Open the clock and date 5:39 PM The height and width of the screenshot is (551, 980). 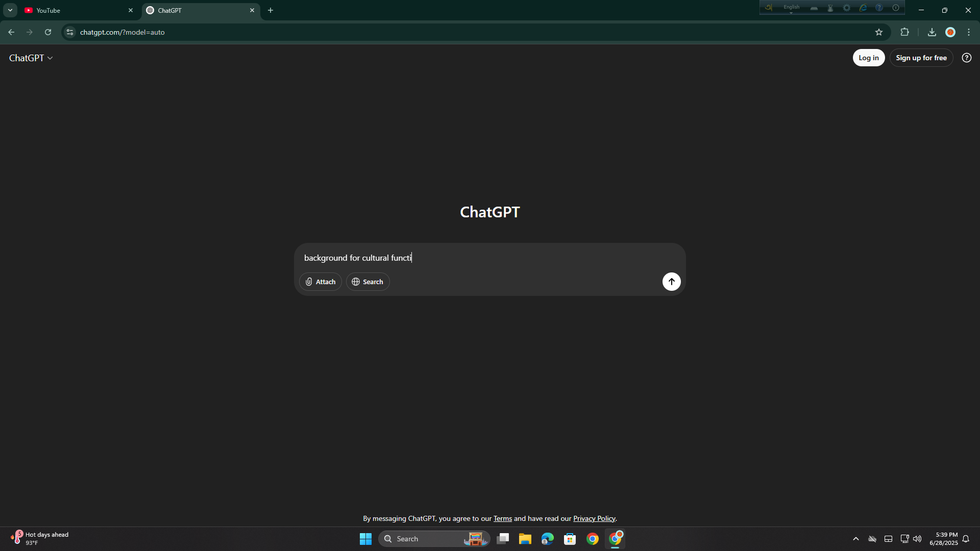coord(943,539)
